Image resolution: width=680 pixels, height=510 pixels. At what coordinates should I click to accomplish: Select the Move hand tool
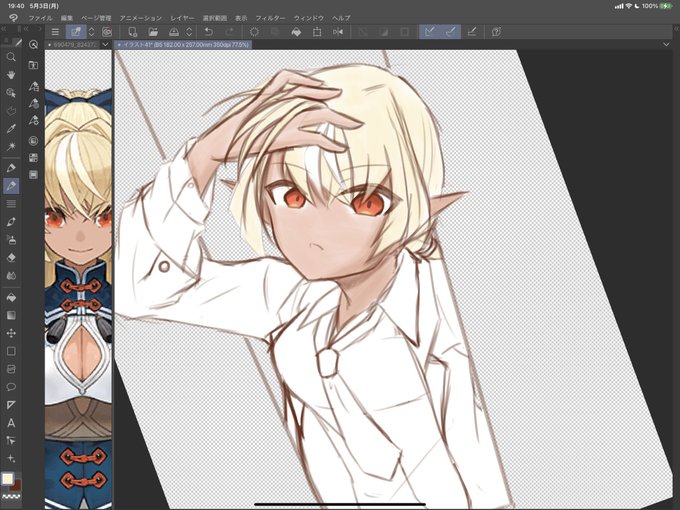[x=11, y=75]
